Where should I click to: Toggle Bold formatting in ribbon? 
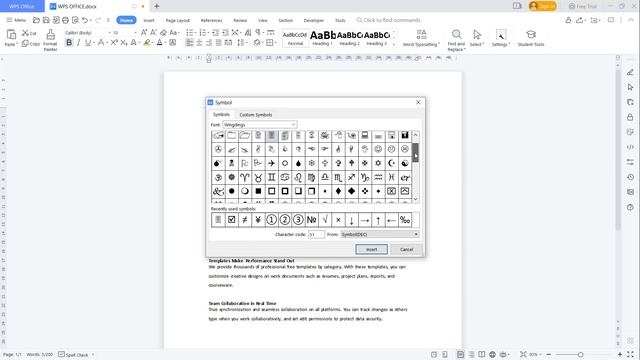[69, 42]
